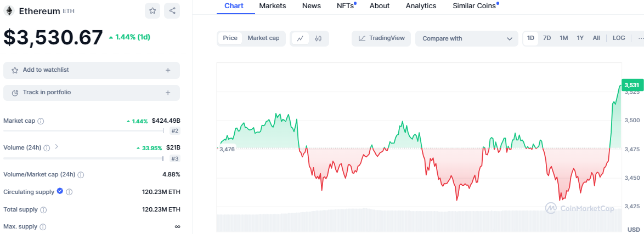Click the plus icon on Add to watchlist
644x234 pixels.
click(168, 70)
